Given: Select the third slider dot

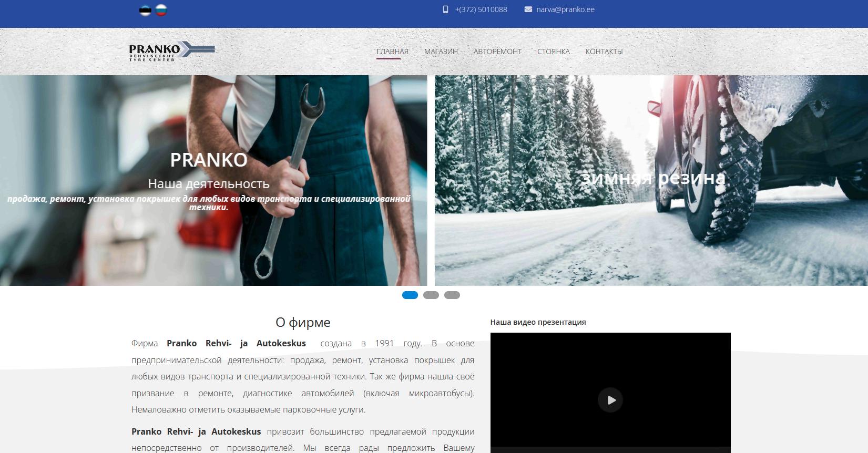Looking at the screenshot, I should pyautogui.click(x=452, y=295).
